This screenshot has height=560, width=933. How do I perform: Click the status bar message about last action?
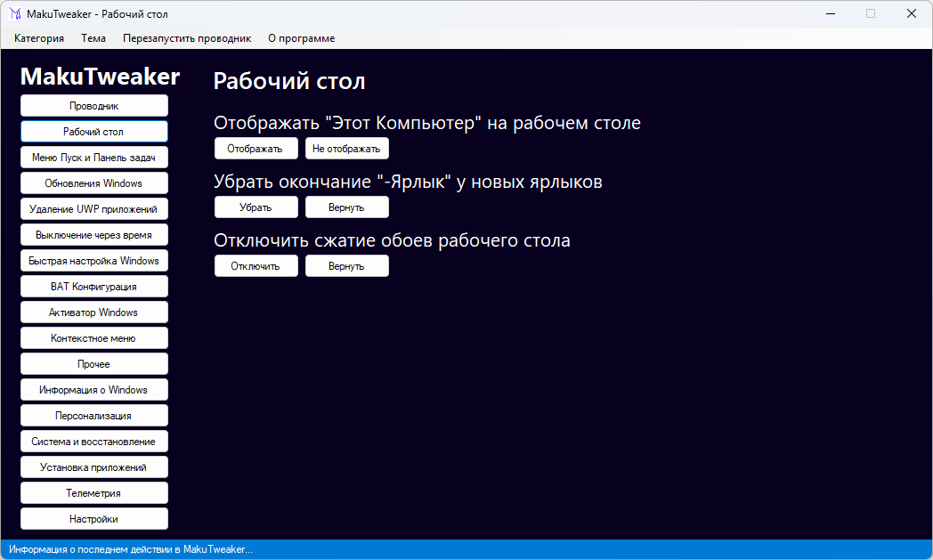point(130,549)
